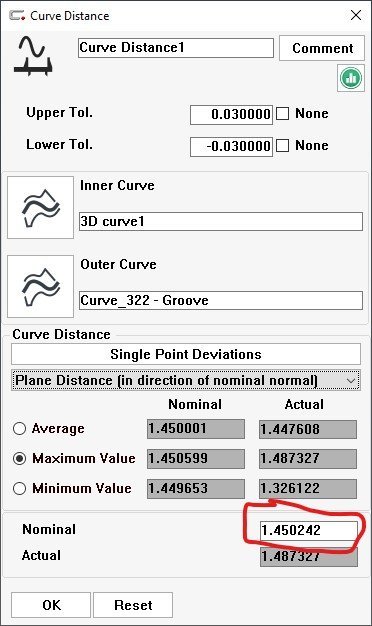Click the Inner Curve selection icon
The height and width of the screenshot is (626, 372).
pyautogui.click(x=41, y=208)
